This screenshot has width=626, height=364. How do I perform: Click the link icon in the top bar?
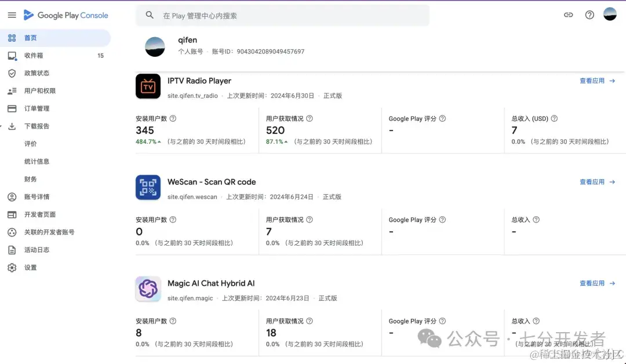click(569, 15)
